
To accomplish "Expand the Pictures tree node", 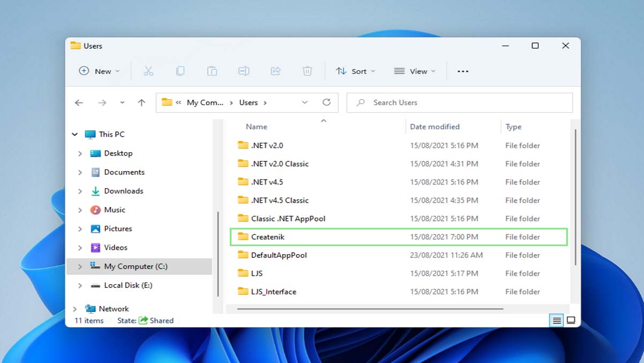I will [80, 229].
